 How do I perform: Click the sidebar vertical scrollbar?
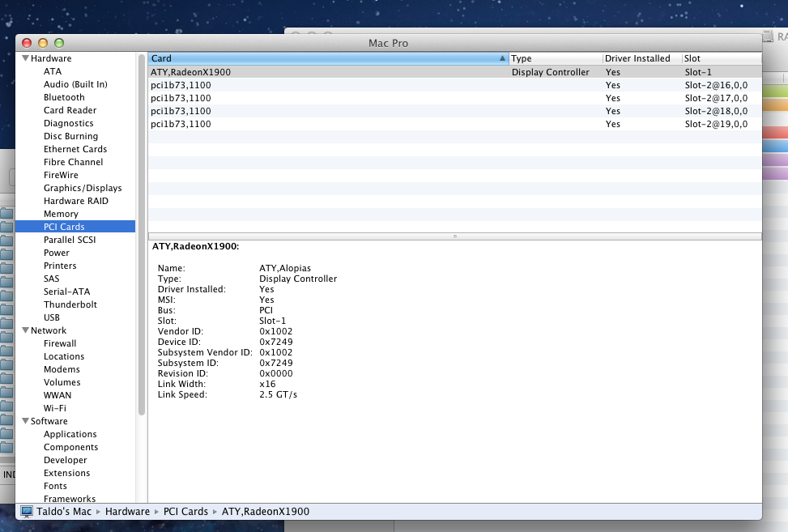142,233
